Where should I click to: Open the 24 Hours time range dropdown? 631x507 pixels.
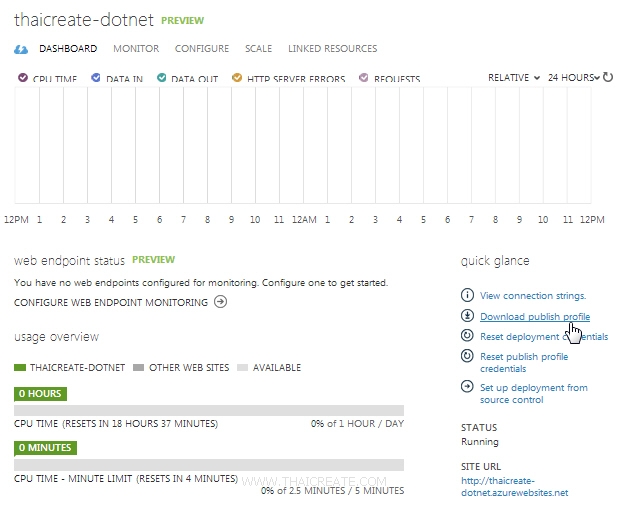point(574,77)
